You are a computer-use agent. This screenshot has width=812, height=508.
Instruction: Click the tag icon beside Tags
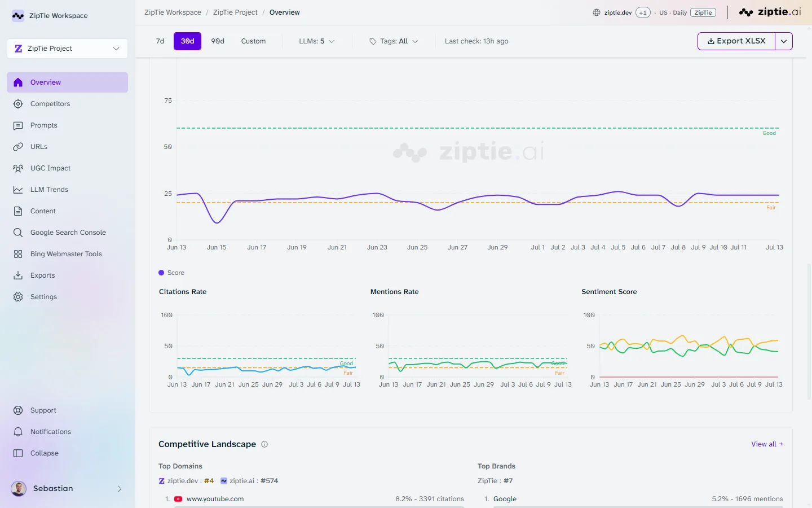point(373,41)
